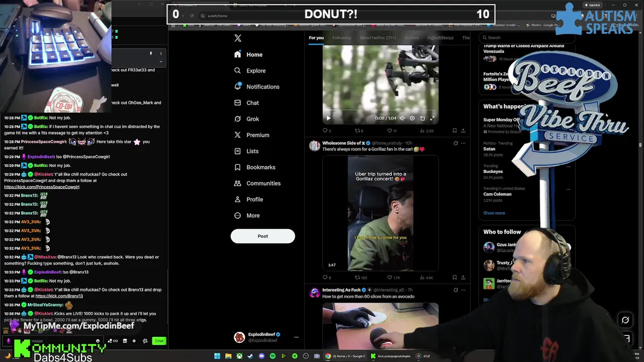Open the Buckeyes trending topic
The image size is (644, 362).
493,171
